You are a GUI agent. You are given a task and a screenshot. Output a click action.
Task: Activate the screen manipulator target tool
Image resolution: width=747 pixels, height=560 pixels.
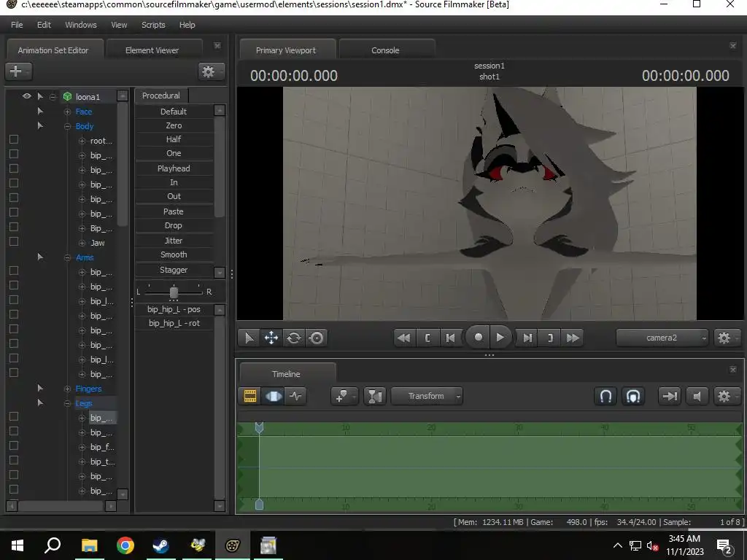(316, 338)
